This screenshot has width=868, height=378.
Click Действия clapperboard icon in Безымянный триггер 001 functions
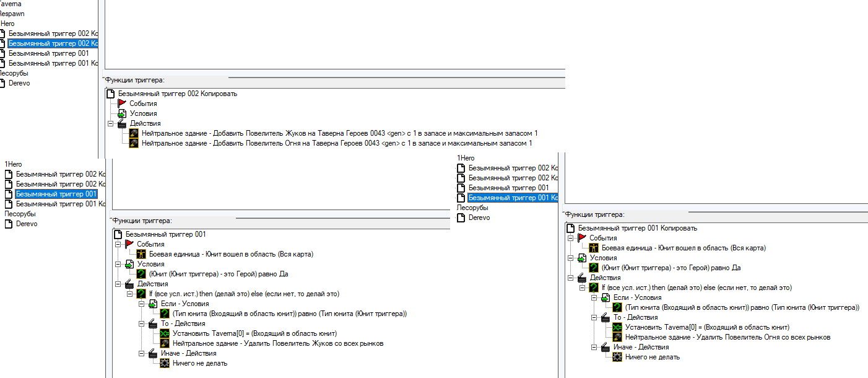129,284
